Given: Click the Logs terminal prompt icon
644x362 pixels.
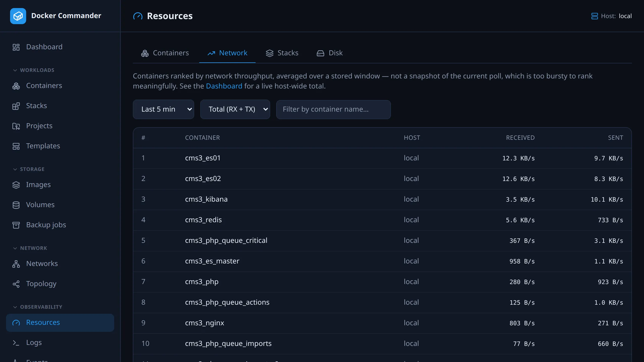Looking at the screenshot, I should pos(16,343).
